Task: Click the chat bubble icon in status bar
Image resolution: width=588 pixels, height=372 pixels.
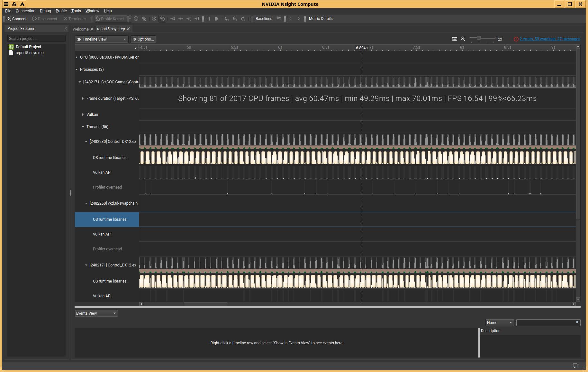Action: coord(575,366)
